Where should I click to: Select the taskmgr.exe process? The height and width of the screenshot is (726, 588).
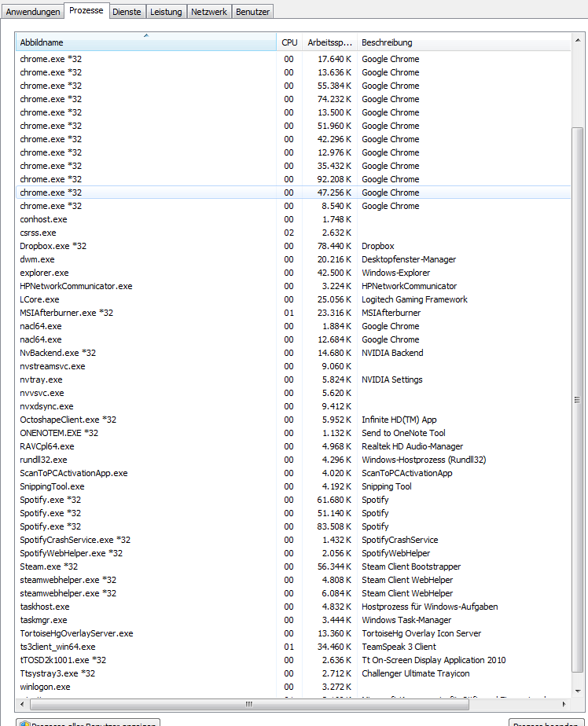[293, 621]
